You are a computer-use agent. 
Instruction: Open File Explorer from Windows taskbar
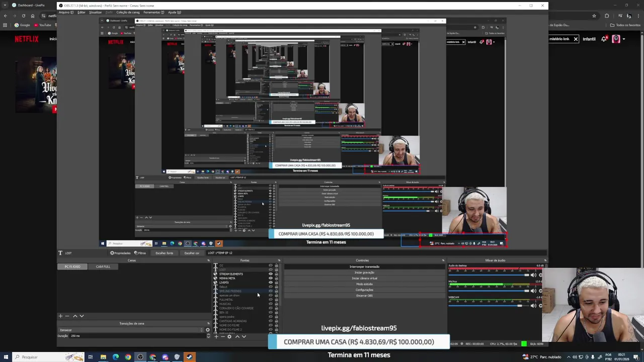(x=103, y=357)
